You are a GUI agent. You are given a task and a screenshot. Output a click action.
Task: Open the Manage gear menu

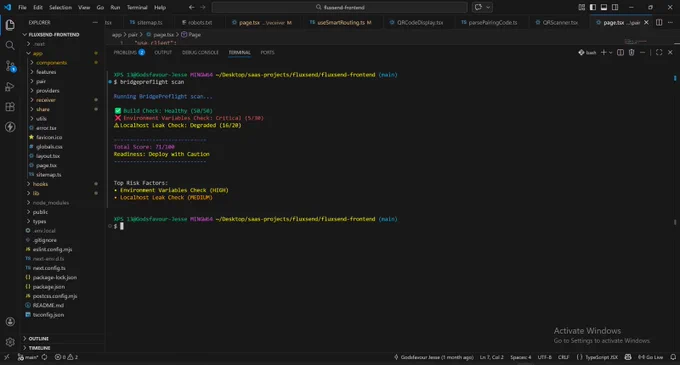coord(10,342)
